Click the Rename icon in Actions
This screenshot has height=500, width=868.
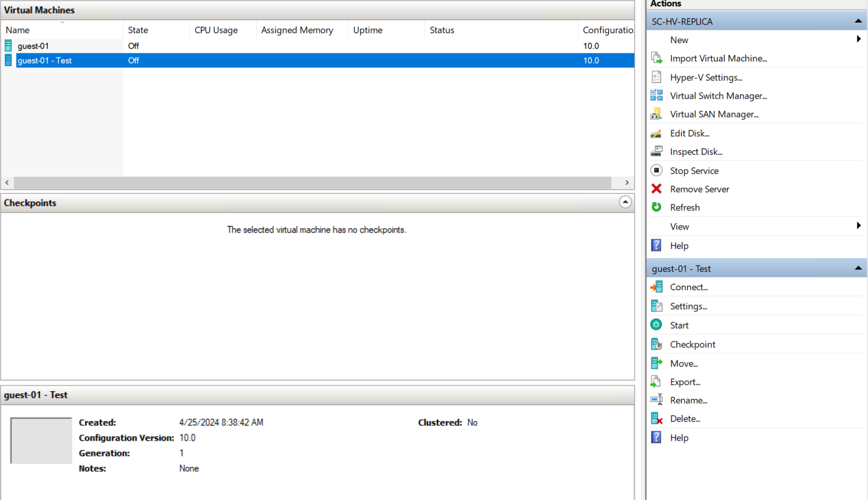click(656, 400)
